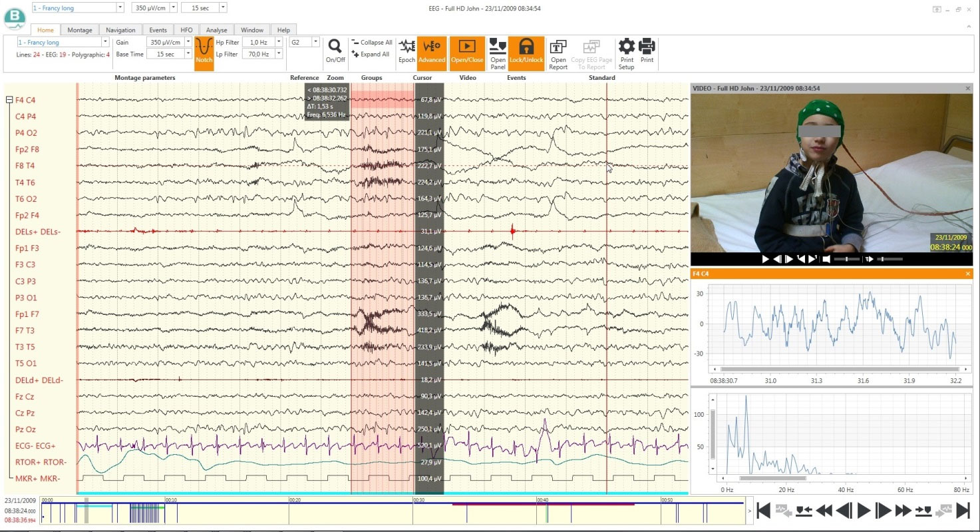
Task: Collapse All groups
Action: pos(372,43)
